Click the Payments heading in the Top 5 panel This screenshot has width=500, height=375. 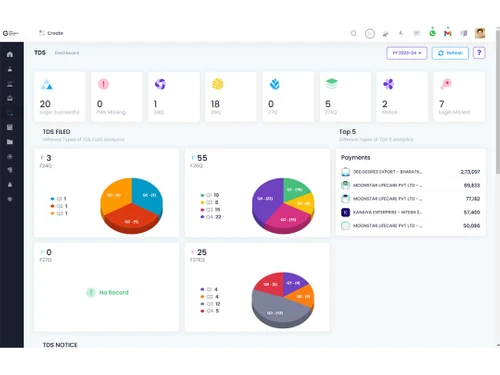point(355,157)
